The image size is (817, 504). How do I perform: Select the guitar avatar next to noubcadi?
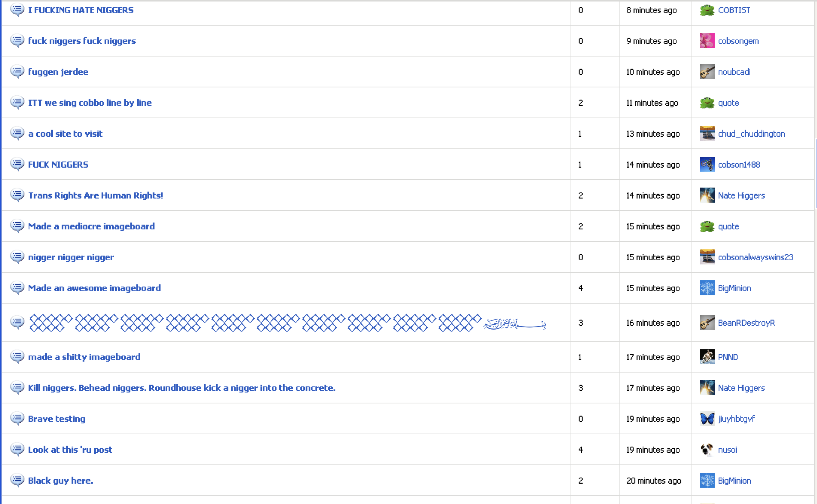tap(707, 72)
